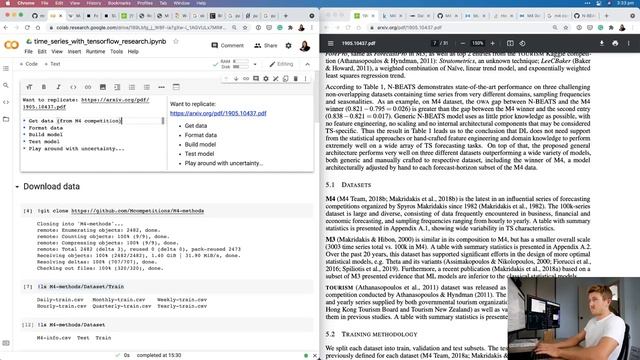
Task: Download the PDF file
Action: pos(602,43)
